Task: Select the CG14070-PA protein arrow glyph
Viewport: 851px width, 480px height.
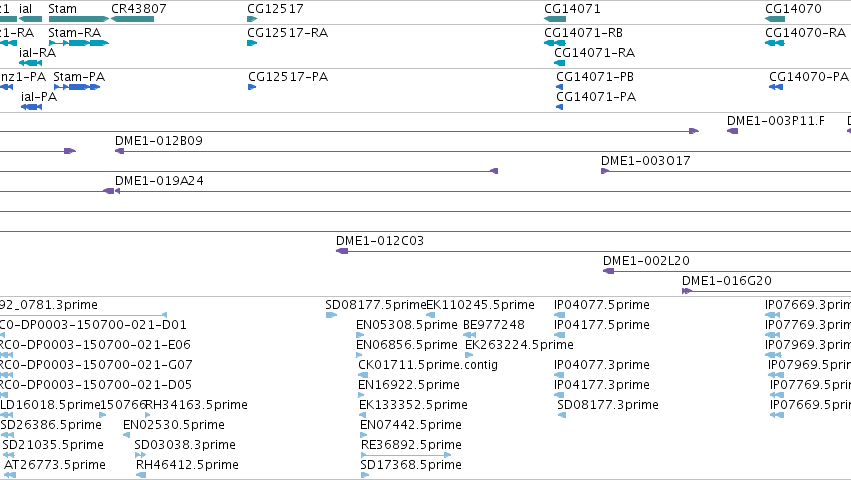Action: pyautogui.click(x=776, y=87)
